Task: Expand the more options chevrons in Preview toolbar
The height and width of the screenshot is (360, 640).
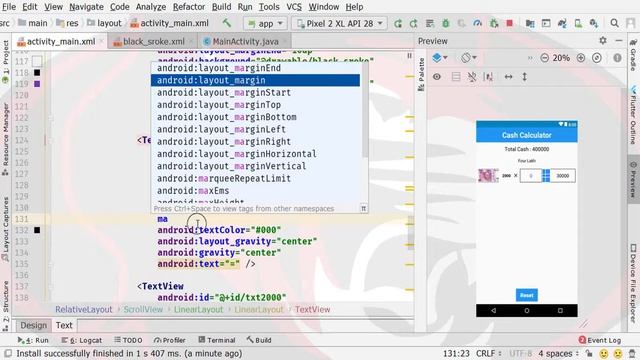Action: (x=530, y=58)
